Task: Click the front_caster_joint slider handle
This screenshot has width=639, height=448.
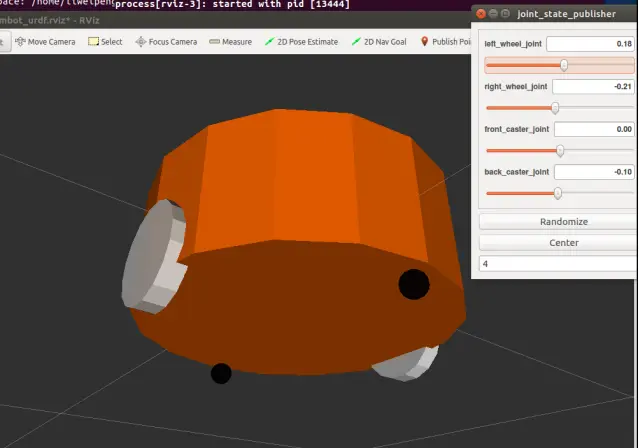Action: pos(560,151)
